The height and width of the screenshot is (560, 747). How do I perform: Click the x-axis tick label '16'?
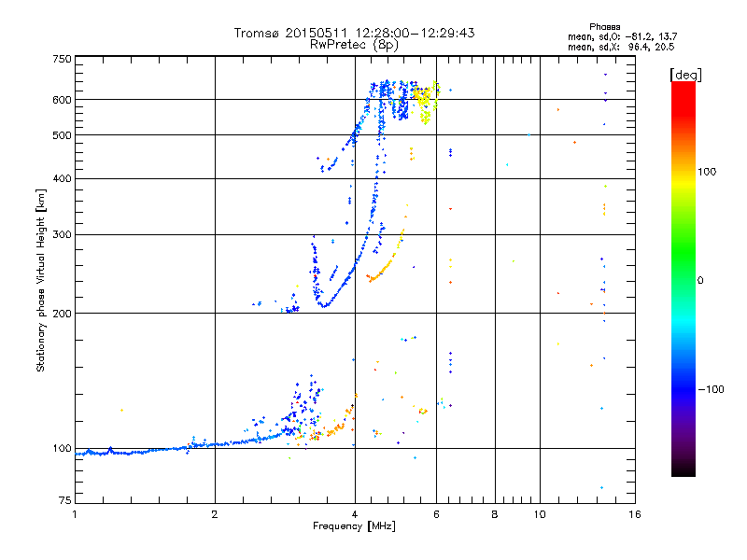[635, 514]
